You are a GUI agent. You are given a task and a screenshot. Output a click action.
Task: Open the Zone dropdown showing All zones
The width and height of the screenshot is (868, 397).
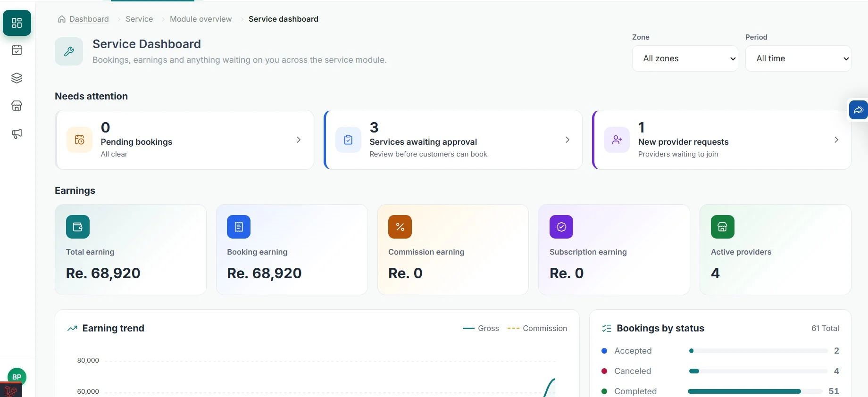click(685, 58)
